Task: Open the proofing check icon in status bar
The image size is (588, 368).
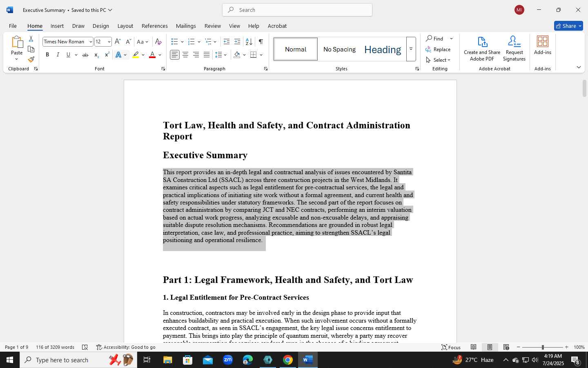Action: coord(85,347)
